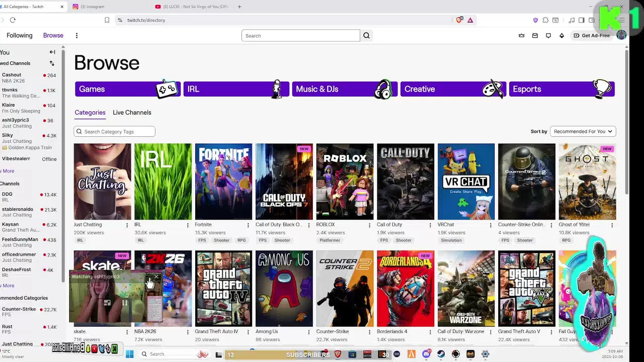Pause the mini player stream
The width and height of the screenshot is (644, 362).
click(x=125, y=303)
